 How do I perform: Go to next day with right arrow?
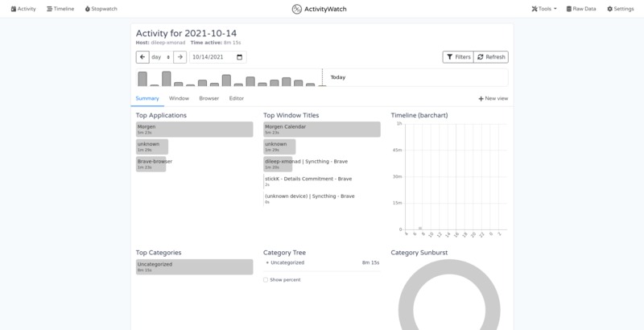click(x=180, y=57)
